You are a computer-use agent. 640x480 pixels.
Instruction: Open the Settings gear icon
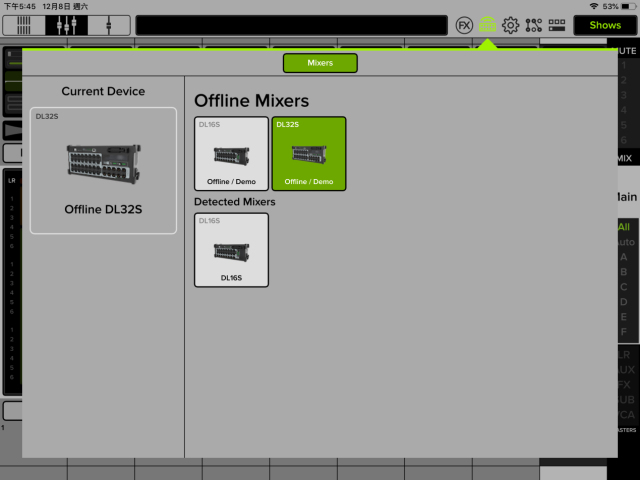[x=510, y=25]
